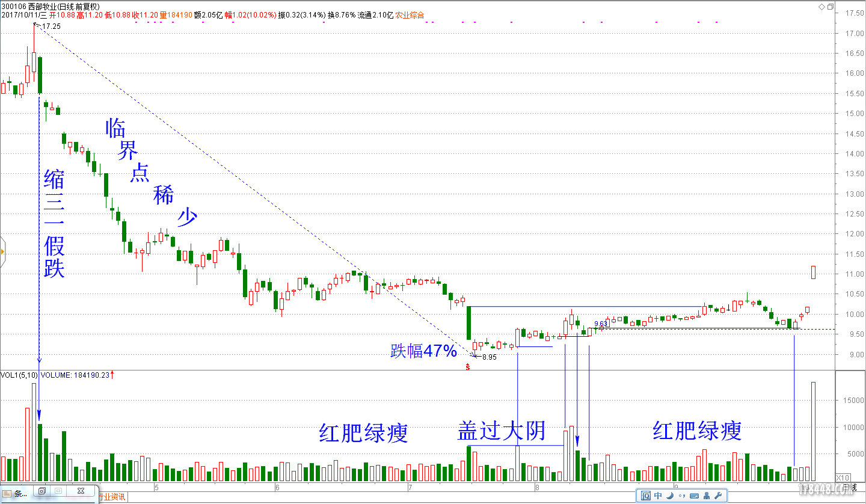The image size is (866, 504).
Task: Click the left edge panel expander arrow
Action: tap(2, 251)
